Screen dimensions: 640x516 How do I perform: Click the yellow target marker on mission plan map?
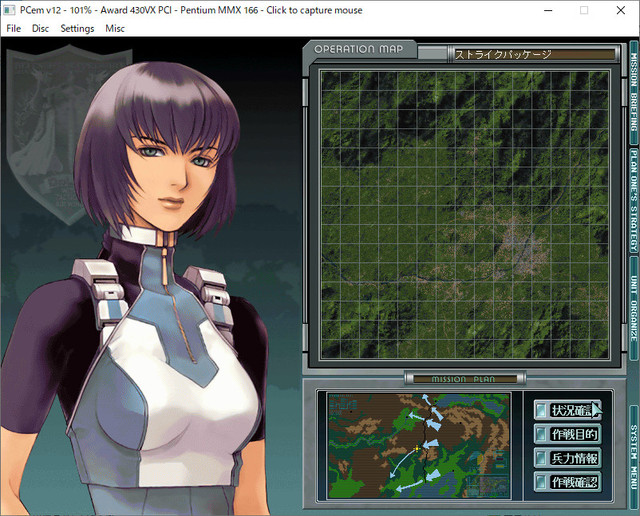417,449
